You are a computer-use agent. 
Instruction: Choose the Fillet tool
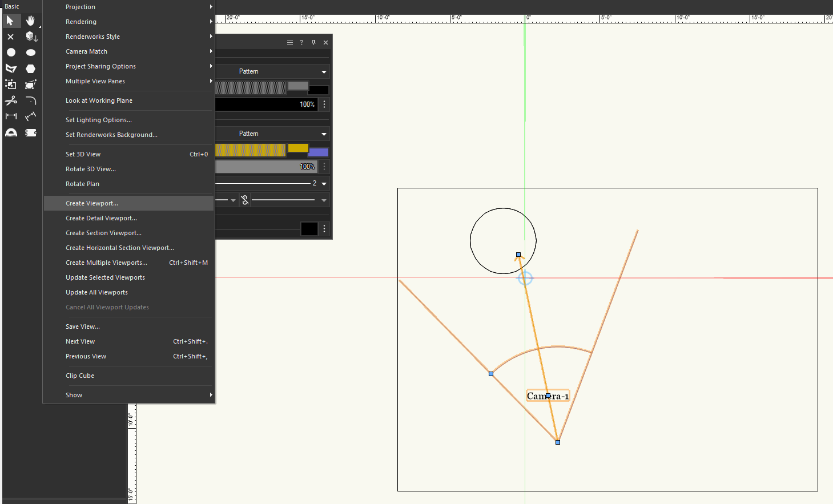pyautogui.click(x=30, y=100)
